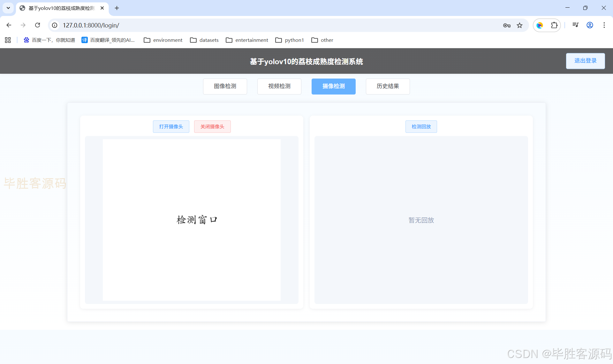613x364 pixels.
Task: Click the 打开摄像头 button
Action: coord(171,126)
